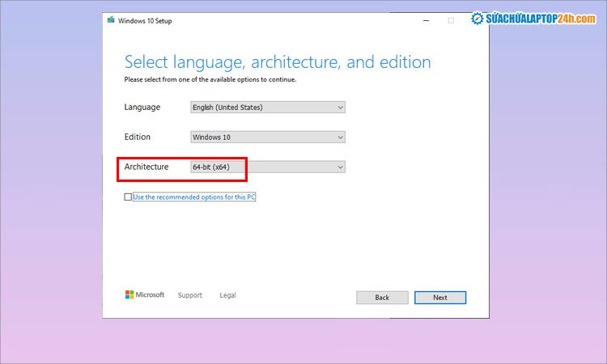Open the Legal link
Screen dimensions: 607x364
point(227,295)
